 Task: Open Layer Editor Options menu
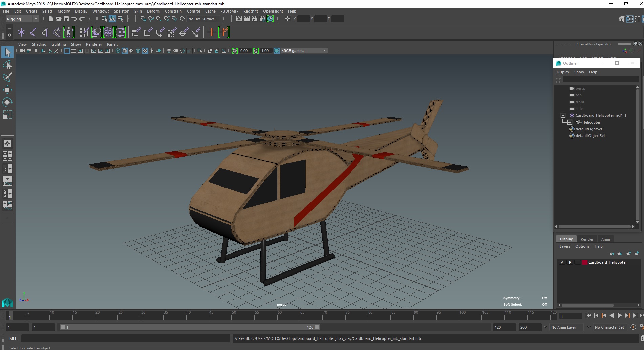582,246
